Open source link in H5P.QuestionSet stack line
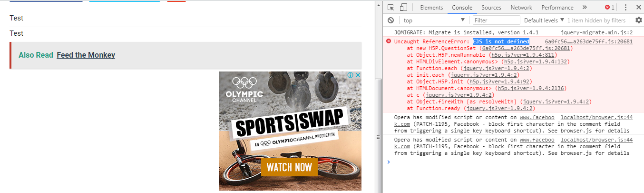 526,49
